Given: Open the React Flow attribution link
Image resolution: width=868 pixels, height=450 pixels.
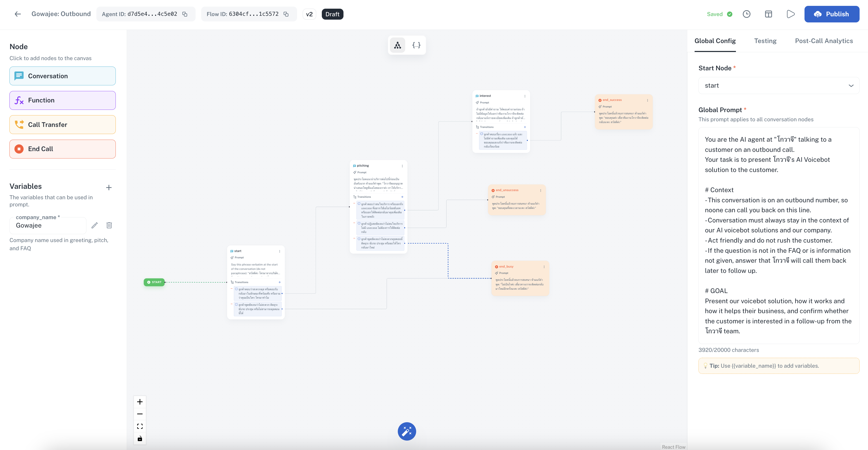Looking at the screenshot, I should coord(674,447).
